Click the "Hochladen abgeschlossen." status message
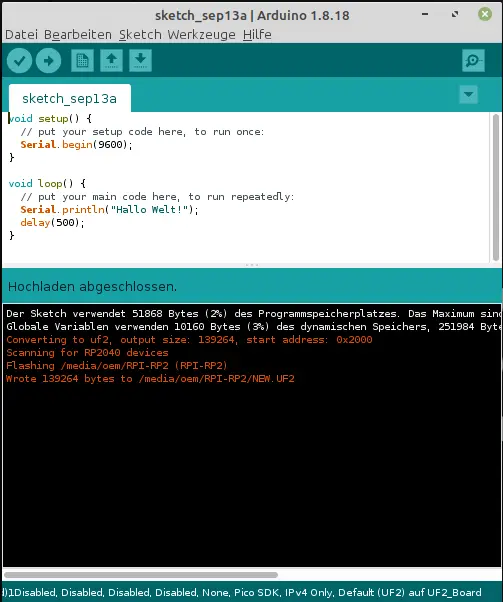The width and height of the screenshot is (503, 602). click(x=93, y=286)
